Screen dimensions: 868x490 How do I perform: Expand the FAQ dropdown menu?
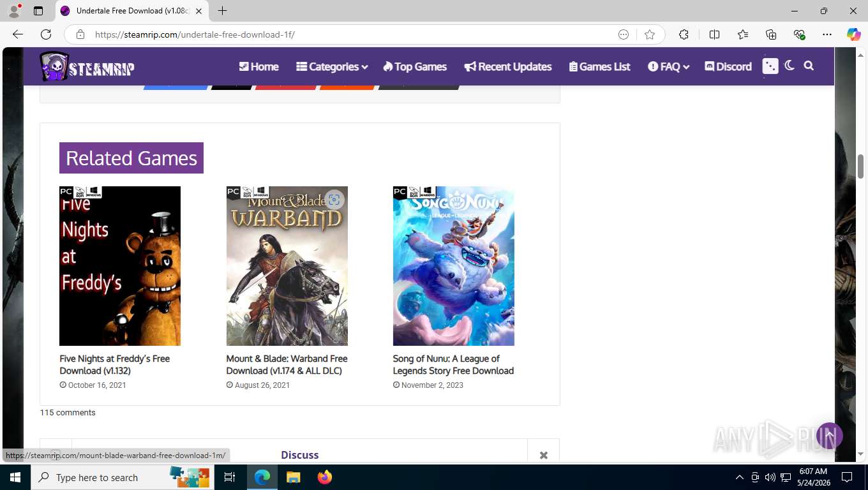point(668,66)
